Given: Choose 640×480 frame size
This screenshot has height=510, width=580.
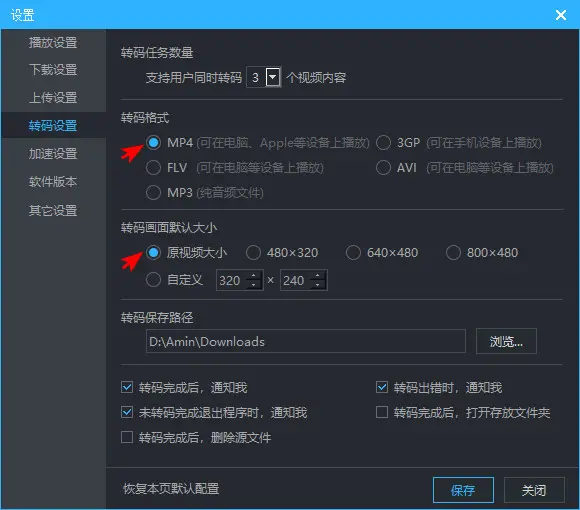Looking at the screenshot, I should (353, 253).
